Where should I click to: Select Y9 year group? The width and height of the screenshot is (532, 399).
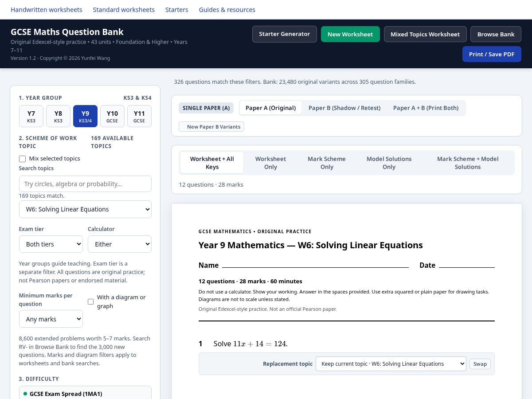point(85,116)
